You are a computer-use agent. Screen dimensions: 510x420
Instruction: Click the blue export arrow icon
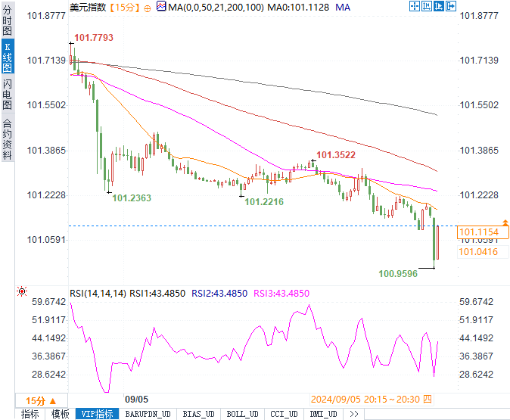pyautogui.click(x=451, y=6)
